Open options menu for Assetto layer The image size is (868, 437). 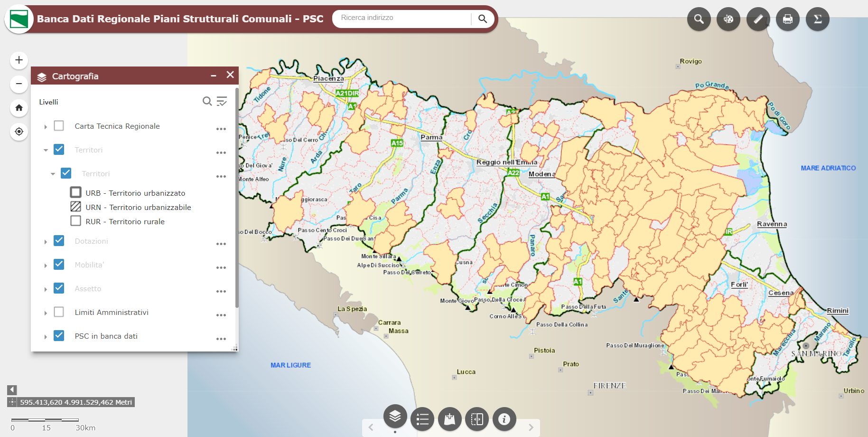coord(221,291)
